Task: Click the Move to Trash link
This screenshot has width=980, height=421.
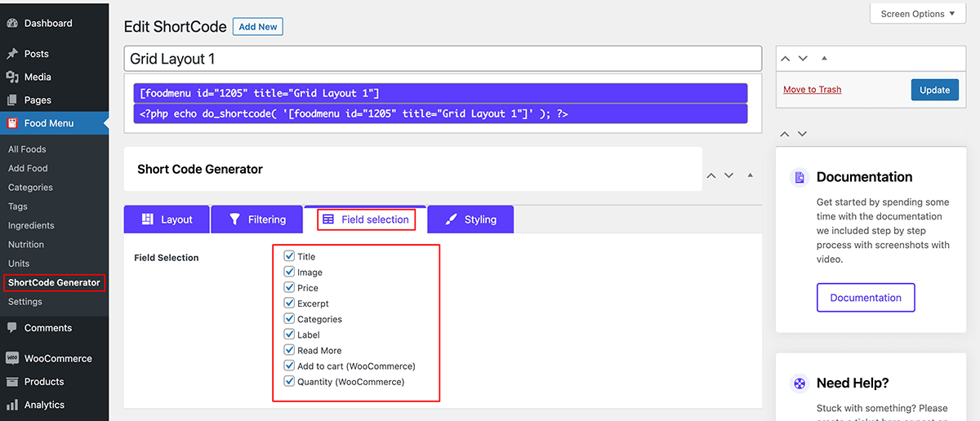Action: coord(812,90)
